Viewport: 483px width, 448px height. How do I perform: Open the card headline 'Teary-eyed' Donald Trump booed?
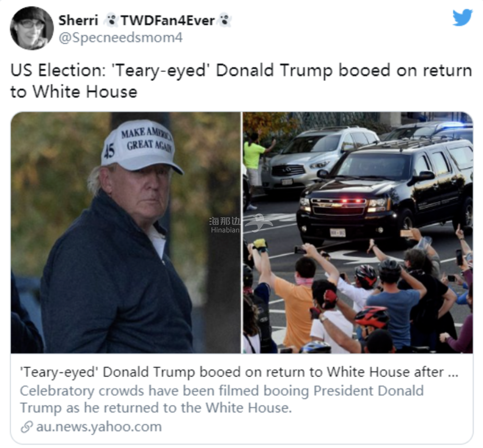click(x=239, y=372)
